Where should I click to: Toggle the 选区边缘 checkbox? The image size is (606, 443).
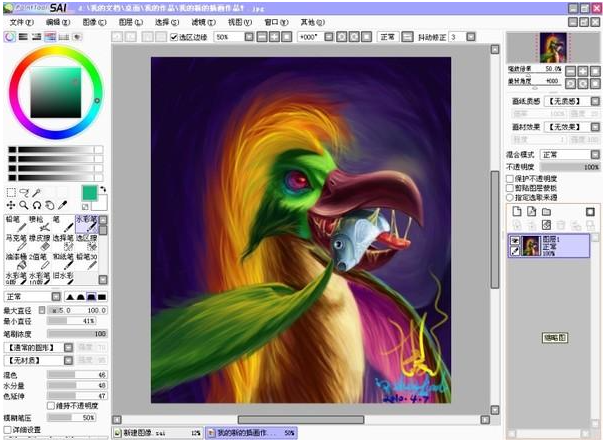point(173,37)
